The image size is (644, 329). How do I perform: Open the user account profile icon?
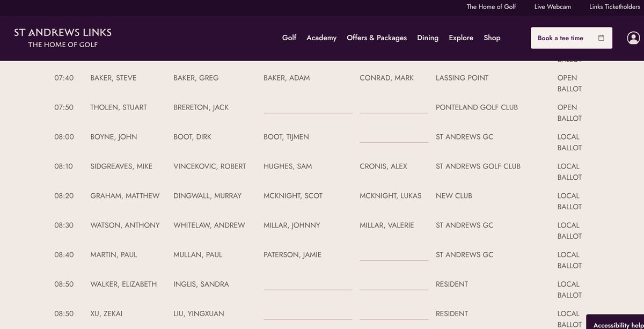click(634, 38)
